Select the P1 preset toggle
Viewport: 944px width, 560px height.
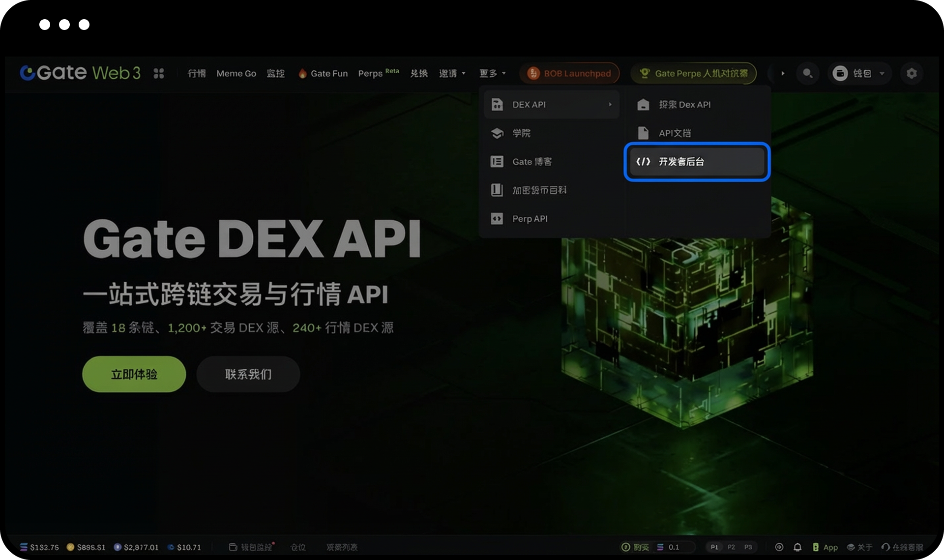[x=714, y=547]
